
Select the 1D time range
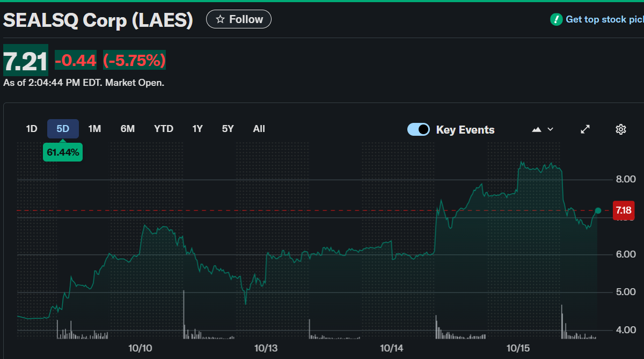point(32,129)
